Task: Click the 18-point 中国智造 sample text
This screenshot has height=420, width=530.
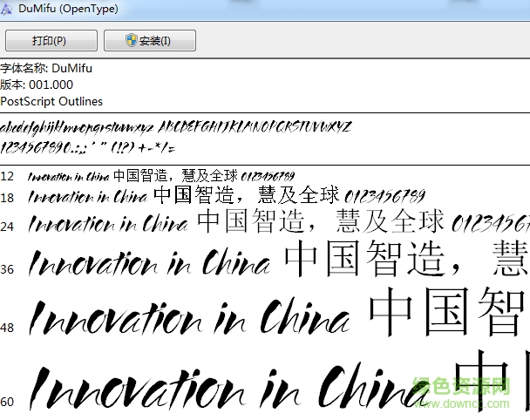Action: (194, 195)
